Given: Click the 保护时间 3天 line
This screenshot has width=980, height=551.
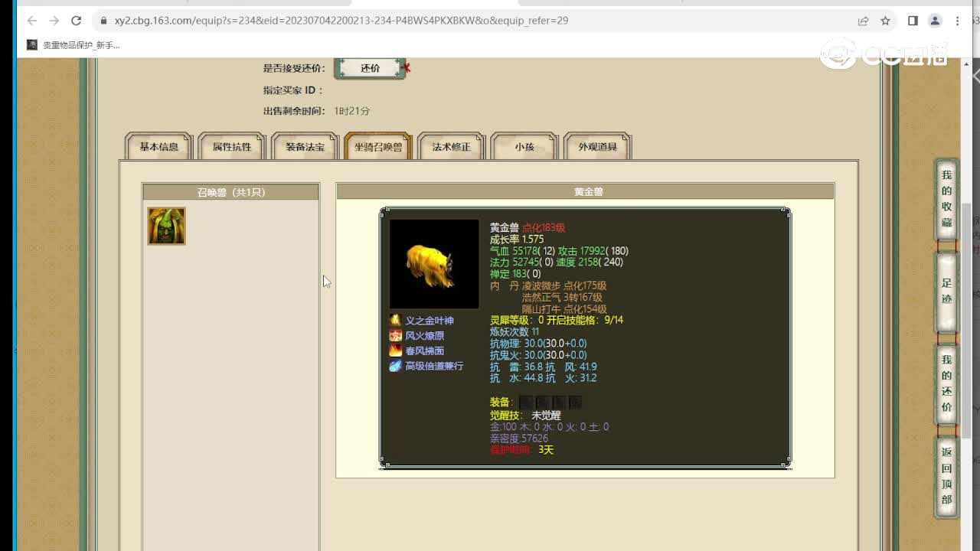Looking at the screenshot, I should click(x=521, y=450).
